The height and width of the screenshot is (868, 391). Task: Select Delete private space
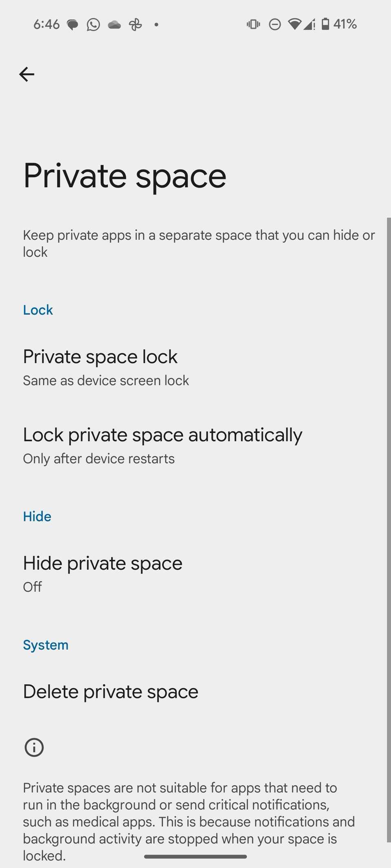[x=110, y=692]
